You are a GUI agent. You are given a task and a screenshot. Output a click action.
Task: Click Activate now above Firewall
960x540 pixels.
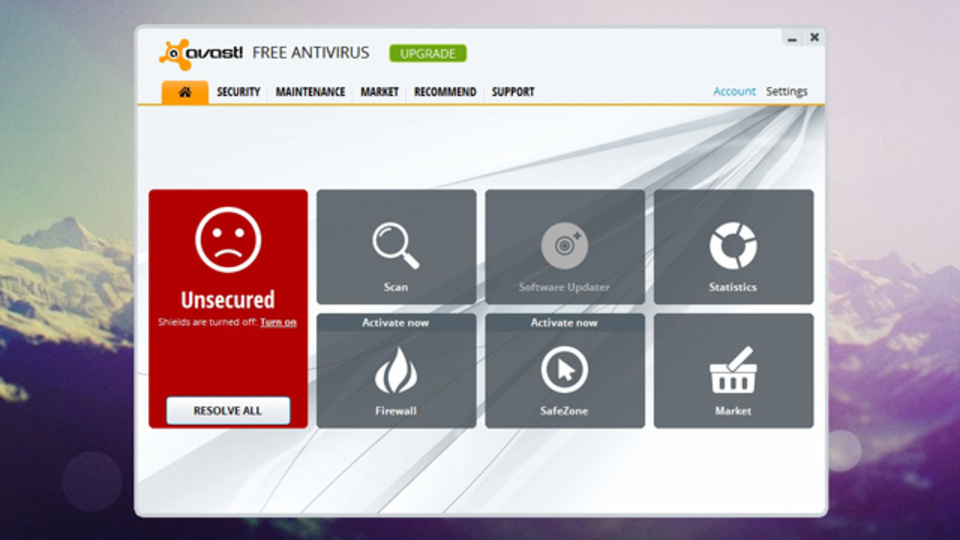396,323
